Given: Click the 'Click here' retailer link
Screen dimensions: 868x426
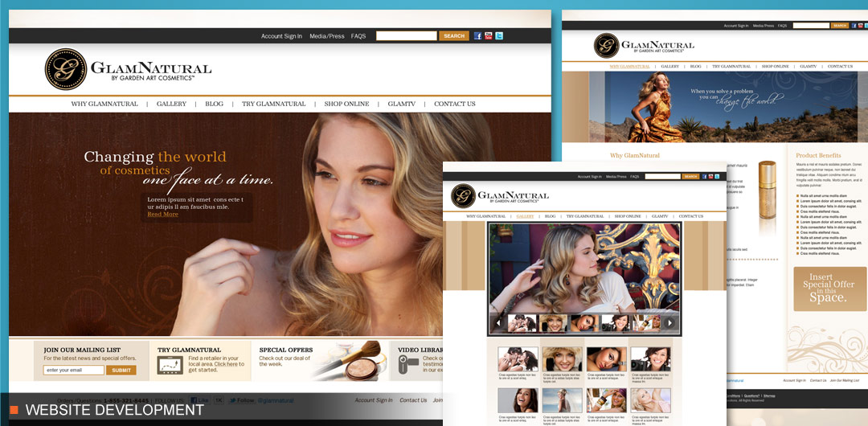Looking at the screenshot, I should point(227,364).
